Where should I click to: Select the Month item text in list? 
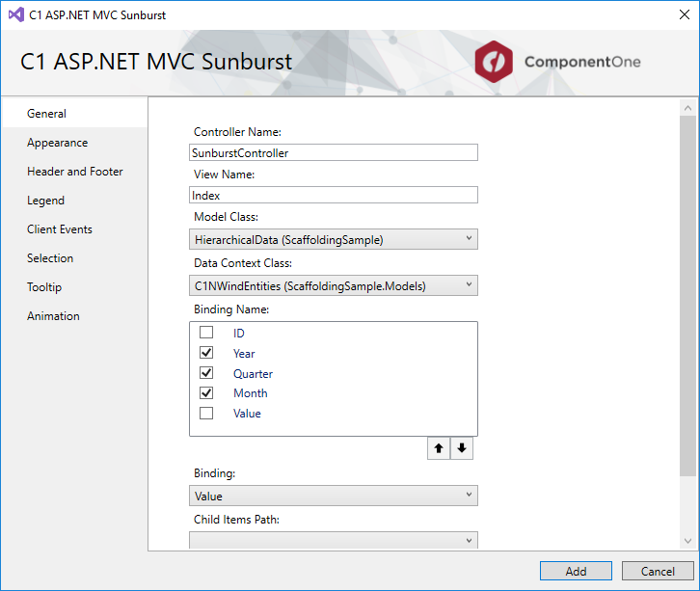click(x=251, y=393)
